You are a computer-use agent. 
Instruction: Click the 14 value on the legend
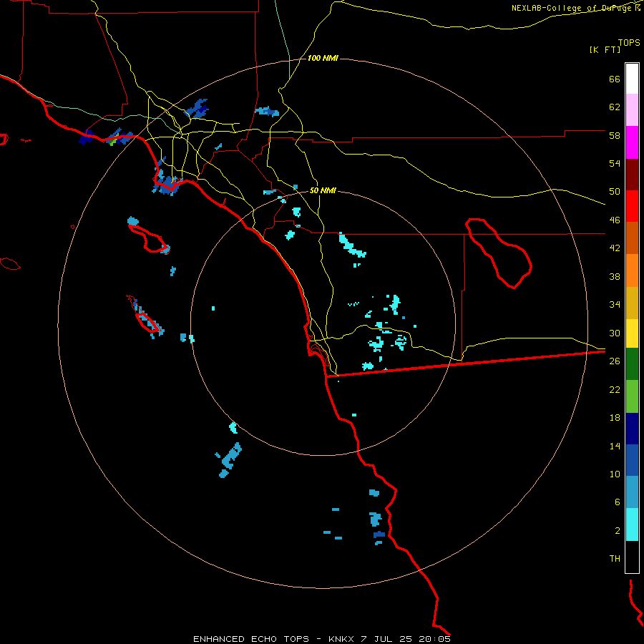pos(615,446)
